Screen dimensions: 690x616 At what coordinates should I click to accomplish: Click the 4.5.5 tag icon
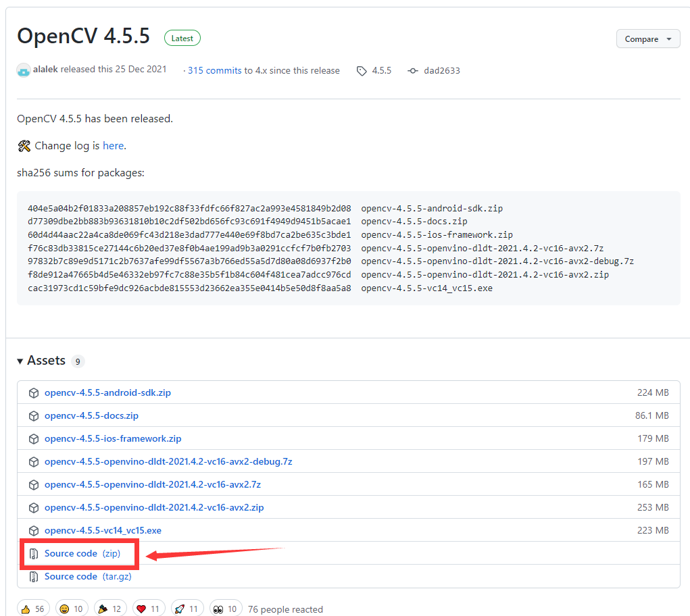pos(362,71)
